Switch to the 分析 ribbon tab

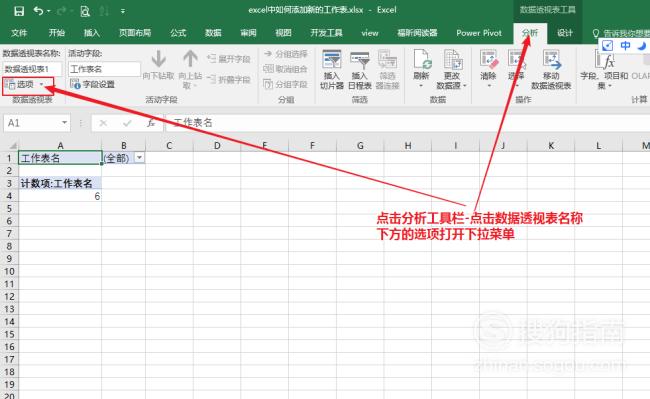tap(530, 33)
